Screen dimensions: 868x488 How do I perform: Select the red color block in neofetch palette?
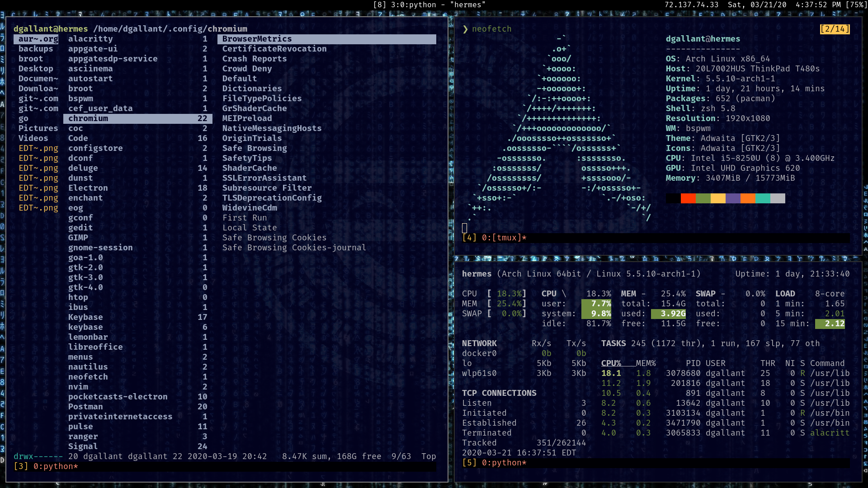(x=688, y=198)
